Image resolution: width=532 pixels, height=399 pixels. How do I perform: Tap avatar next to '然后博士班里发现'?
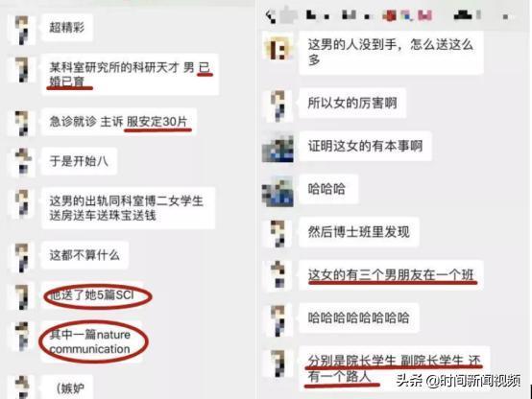point(278,233)
